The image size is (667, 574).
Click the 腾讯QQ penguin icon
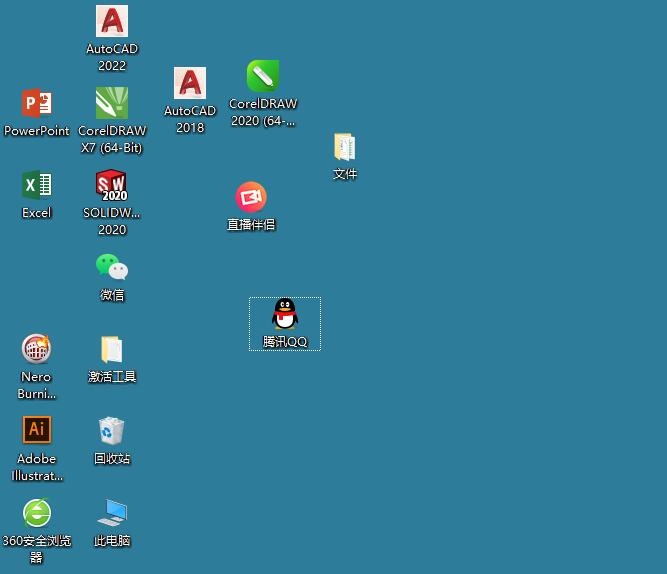(285, 314)
